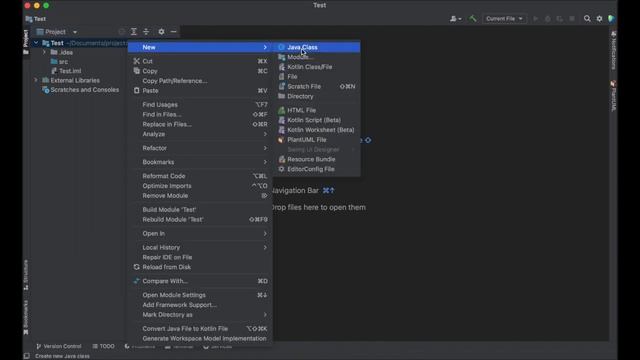Viewport: 640px width, 360px height.
Task: Select Kotlin Worksheet (Beta)
Action: (x=316, y=130)
